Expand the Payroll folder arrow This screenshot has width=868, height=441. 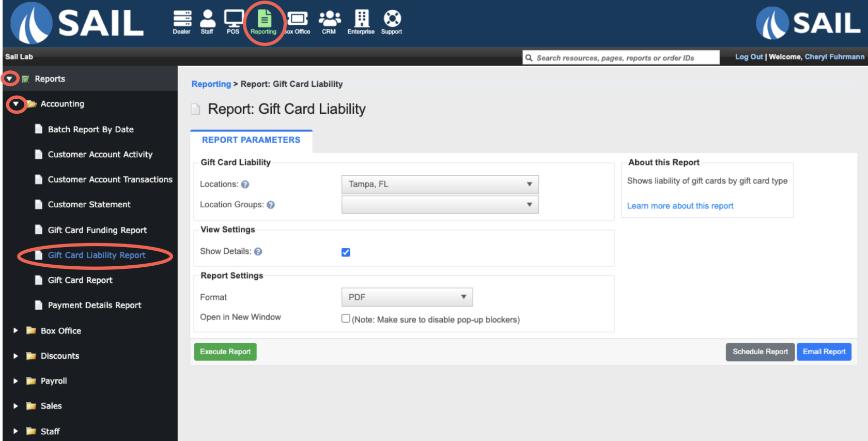click(x=16, y=381)
